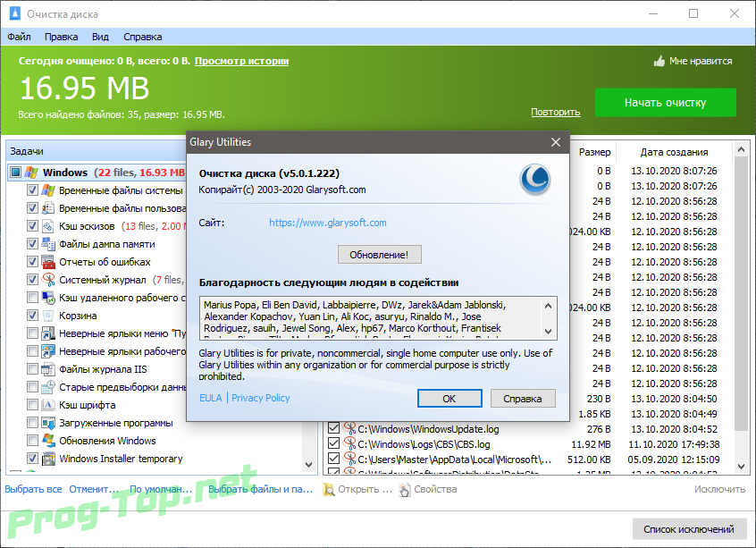Uncheck 'Временные файлы системы' checkbox
Viewport: 756px width, 548px height.
(x=32, y=190)
